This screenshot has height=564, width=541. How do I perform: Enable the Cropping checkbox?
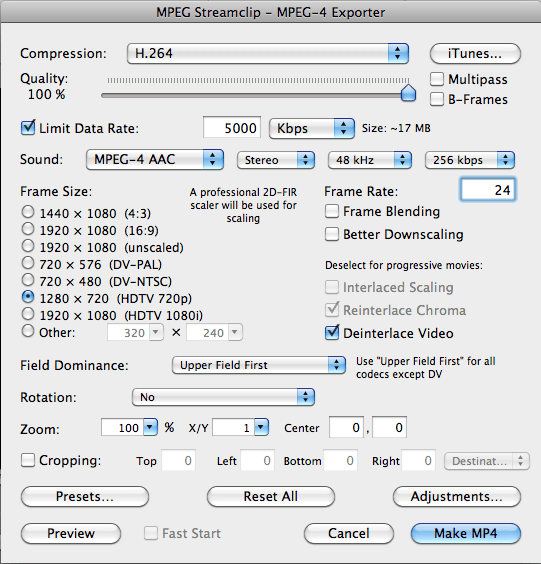click(x=28, y=460)
